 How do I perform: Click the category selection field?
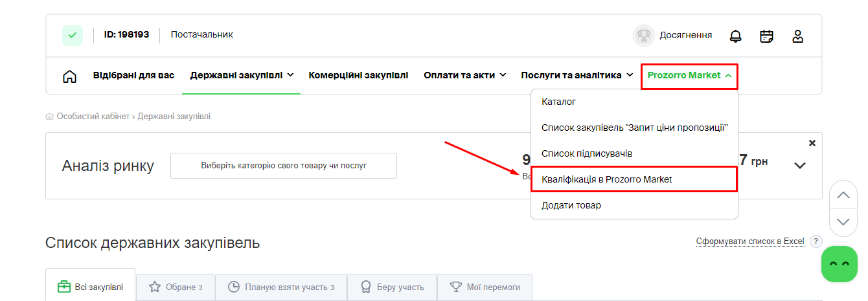point(283,166)
